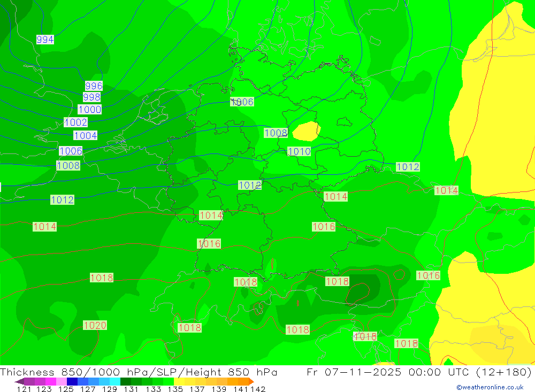Click the bright magenta legend swatch
The height and width of the screenshot is (392, 535).
click(50, 381)
